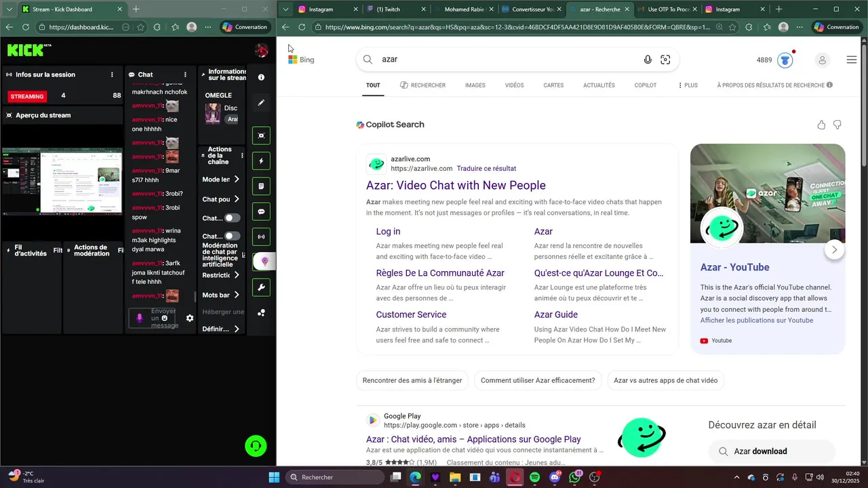Click the magnifier icon in Bing search box
The height and width of the screenshot is (488, 868).
(x=368, y=60)
